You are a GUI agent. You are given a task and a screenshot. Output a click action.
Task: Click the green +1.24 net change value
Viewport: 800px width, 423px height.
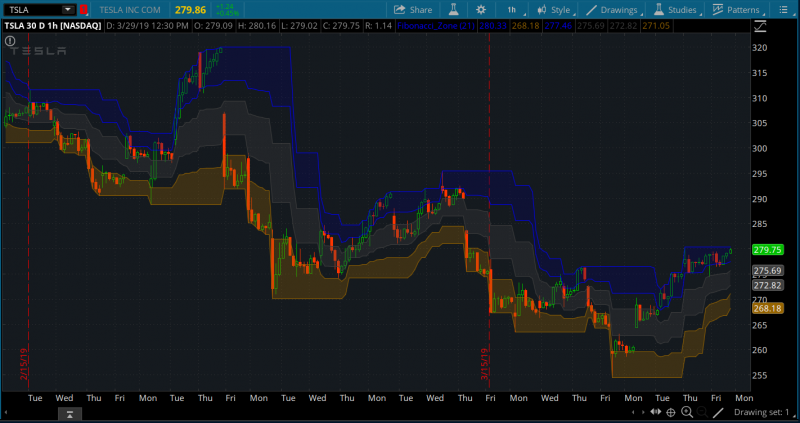coord(224,7)
